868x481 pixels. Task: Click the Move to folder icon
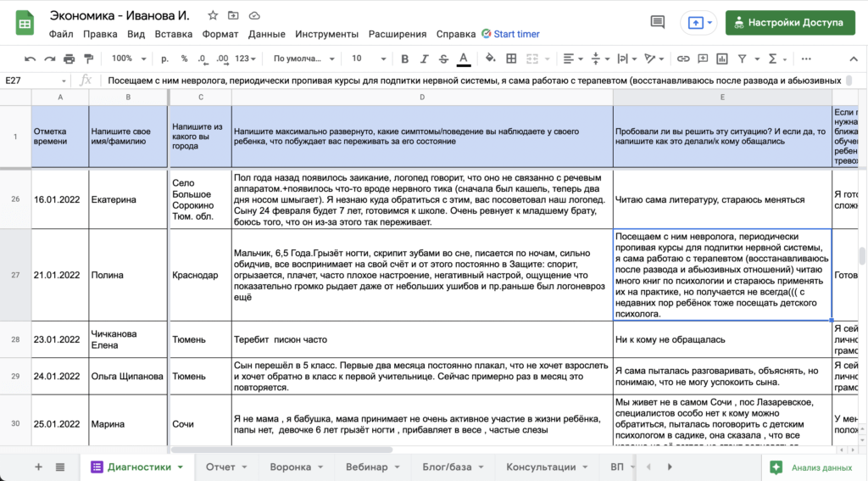(x=233, y=15)
